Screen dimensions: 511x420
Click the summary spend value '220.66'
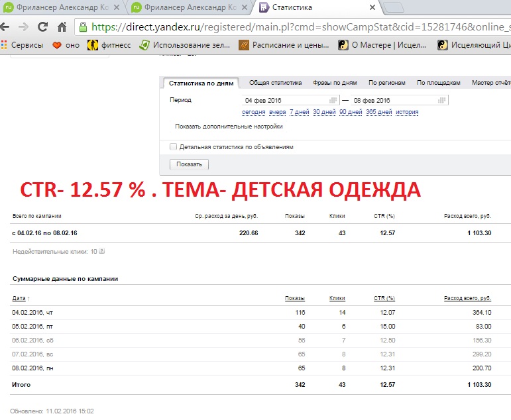(x=249, y=233)
